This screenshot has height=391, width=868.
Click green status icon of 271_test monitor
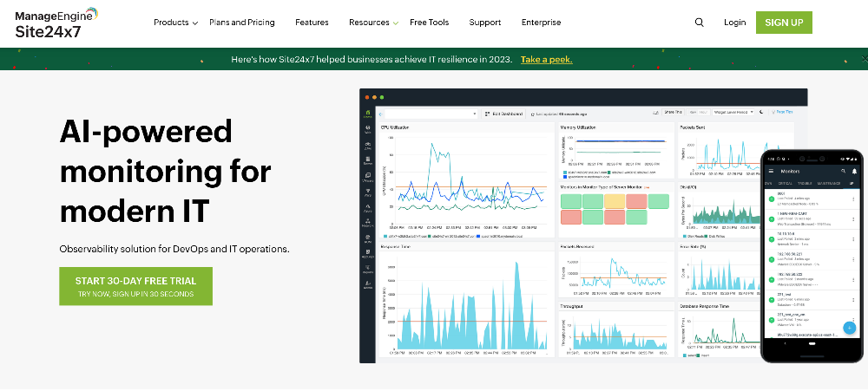pos(771,299)
